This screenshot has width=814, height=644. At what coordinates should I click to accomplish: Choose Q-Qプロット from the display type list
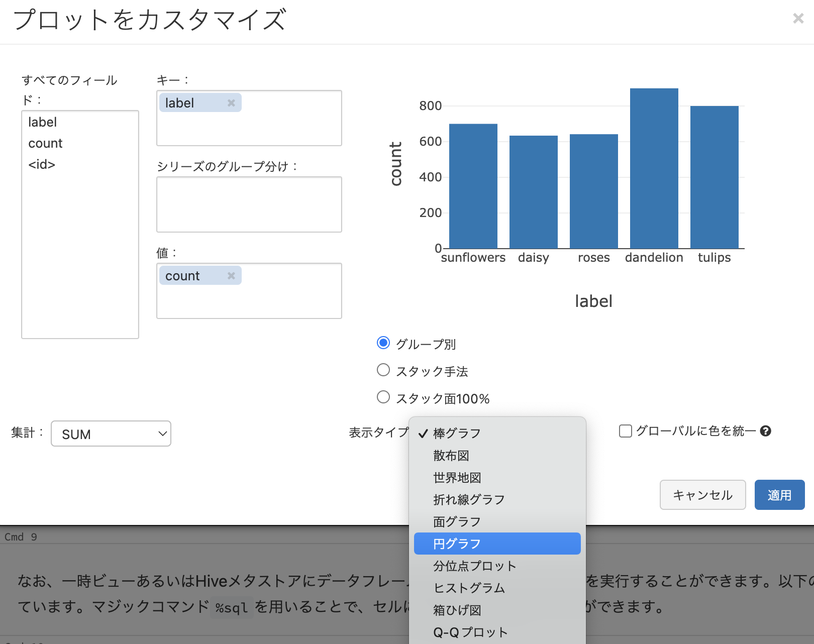click(497, 632)
